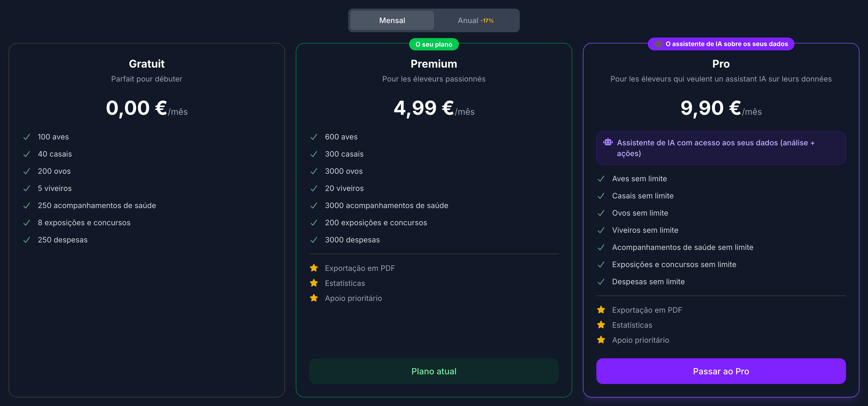868x406 pixels.
Task: Click '8 exposições e concursos' text
Action: 84,223
